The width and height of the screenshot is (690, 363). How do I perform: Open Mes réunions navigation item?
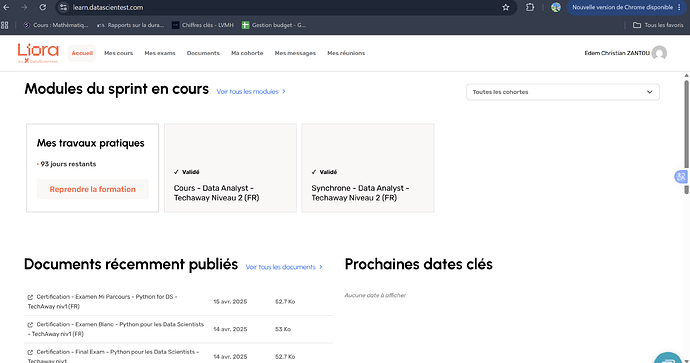[x=346, y=53]
